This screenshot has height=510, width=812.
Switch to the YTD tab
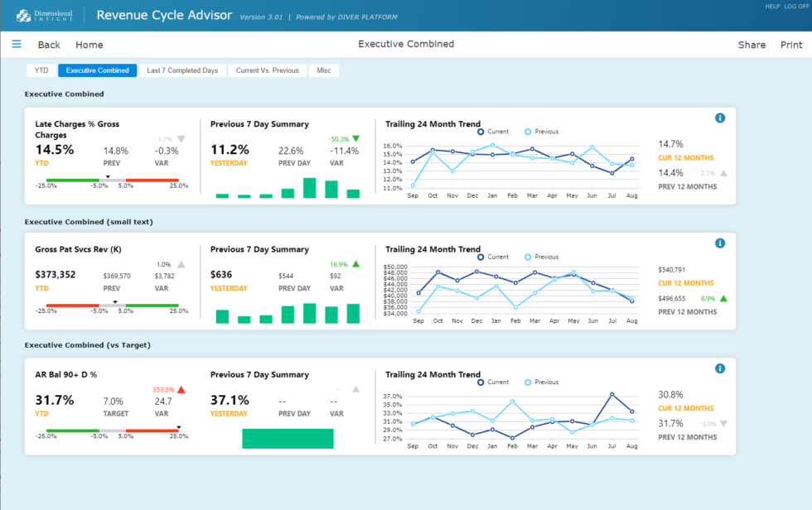(40, 70)
